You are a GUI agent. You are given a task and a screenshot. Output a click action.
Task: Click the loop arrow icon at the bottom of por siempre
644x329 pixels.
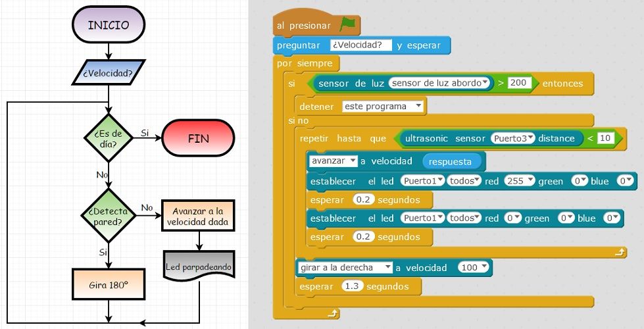coord(334,314)
